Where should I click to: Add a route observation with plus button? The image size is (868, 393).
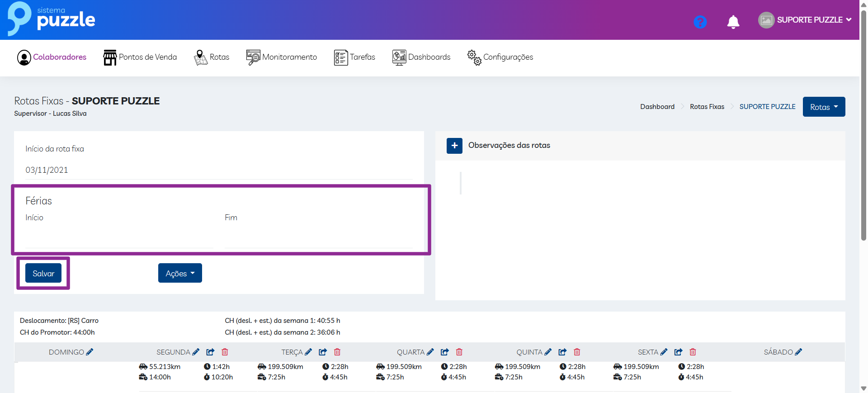454,146
